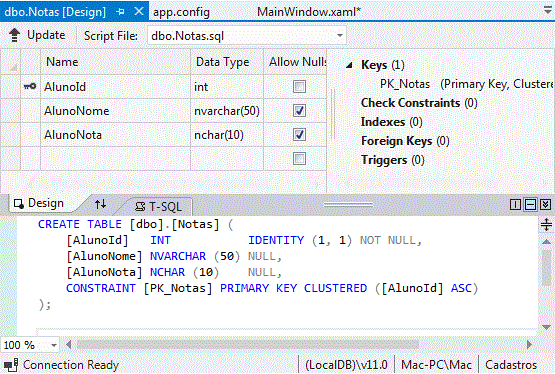Screen dimensions: 555x374
Task: Click Check Constraints (0) section
Action: pos(419,103)
